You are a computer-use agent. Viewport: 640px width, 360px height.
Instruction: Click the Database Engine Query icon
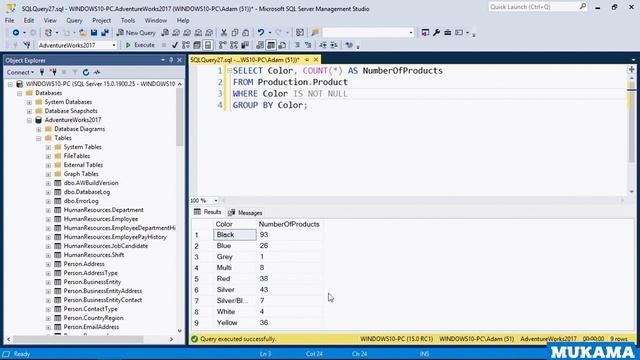tap(165, 33)
